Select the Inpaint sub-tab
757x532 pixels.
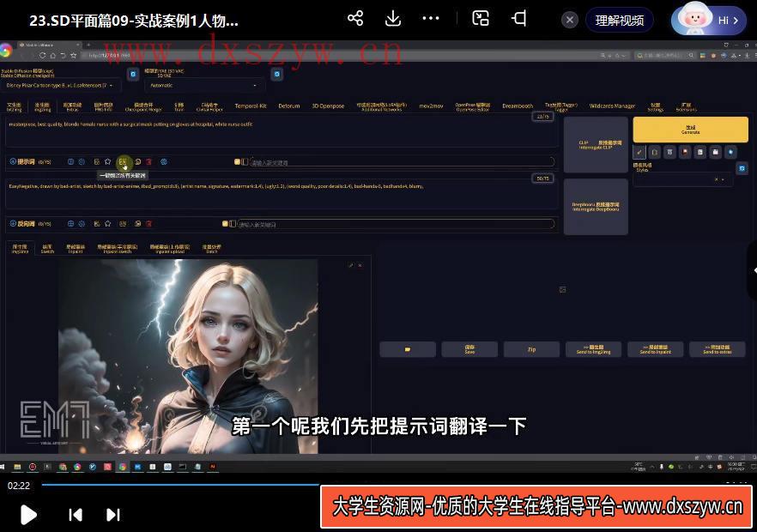tap(76, 249)
